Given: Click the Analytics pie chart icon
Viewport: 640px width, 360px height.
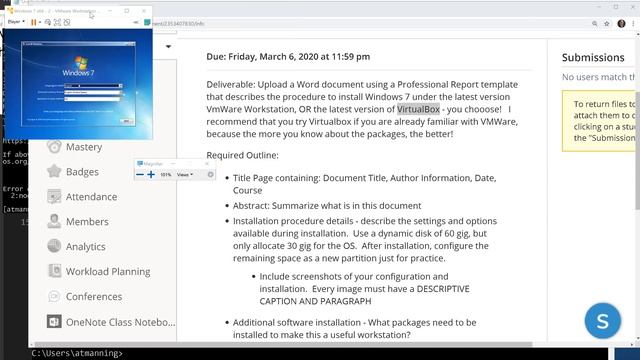Looking at the screenshot, I should point(54,246).
